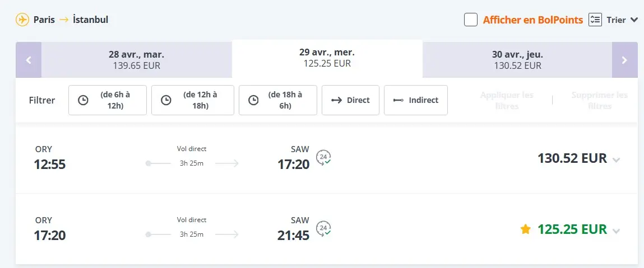This screenshot has height=268, width=644.
Task: Go to previous dates with left arrow
Action: click(x=29, y=60)
